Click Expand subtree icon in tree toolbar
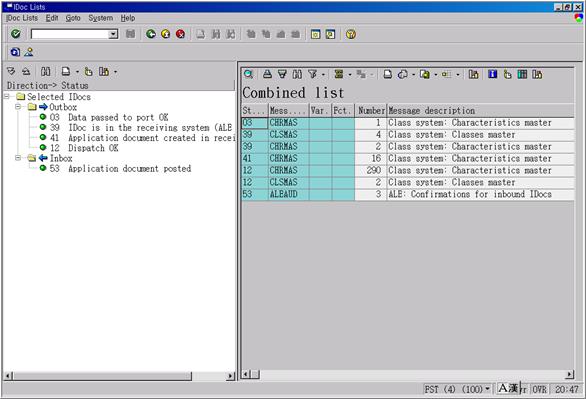 tap(11, 71)
